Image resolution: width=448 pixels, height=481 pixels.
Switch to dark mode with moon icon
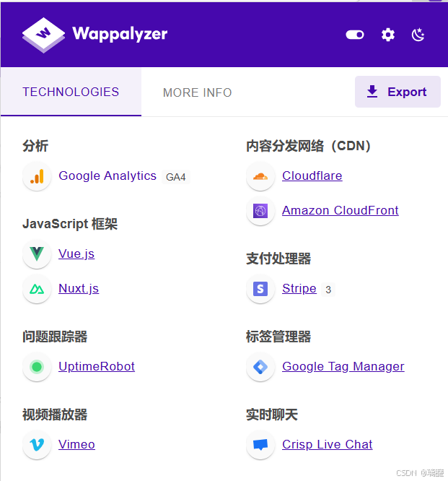coord(418,35)
